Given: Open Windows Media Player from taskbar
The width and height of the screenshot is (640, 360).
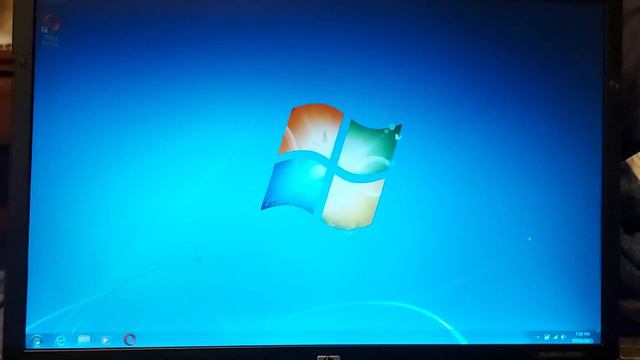Looking at the screenshot, I should 106,340.
